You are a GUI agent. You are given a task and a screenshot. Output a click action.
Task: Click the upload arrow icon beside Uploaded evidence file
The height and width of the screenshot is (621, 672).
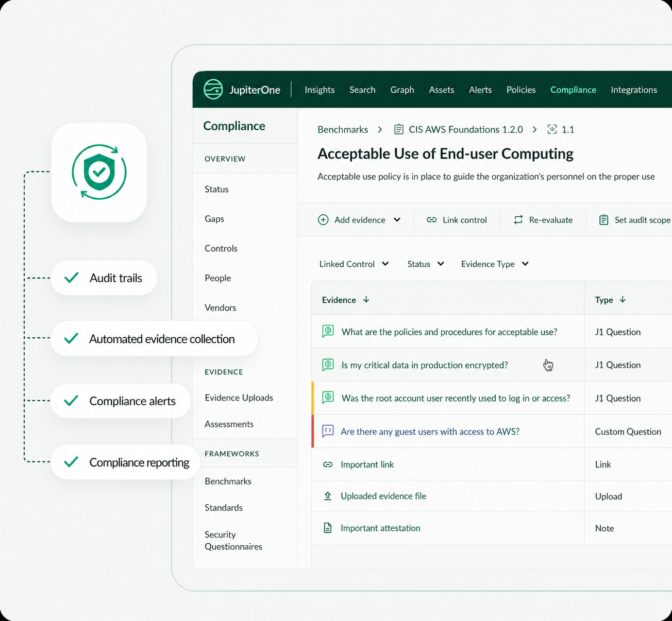[x=328, y=496]
